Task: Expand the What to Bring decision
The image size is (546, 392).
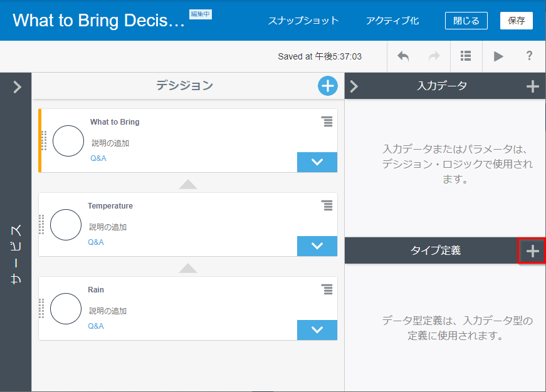Action: click(317, 162)
